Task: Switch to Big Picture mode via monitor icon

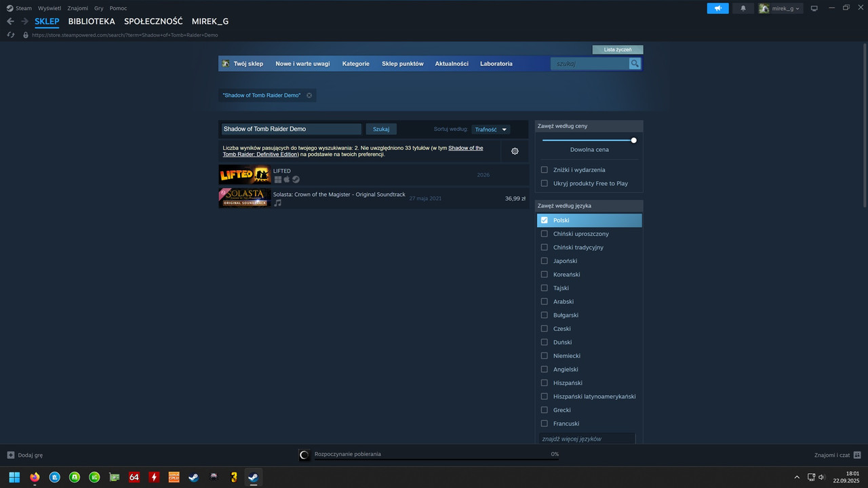Action: 814,8
